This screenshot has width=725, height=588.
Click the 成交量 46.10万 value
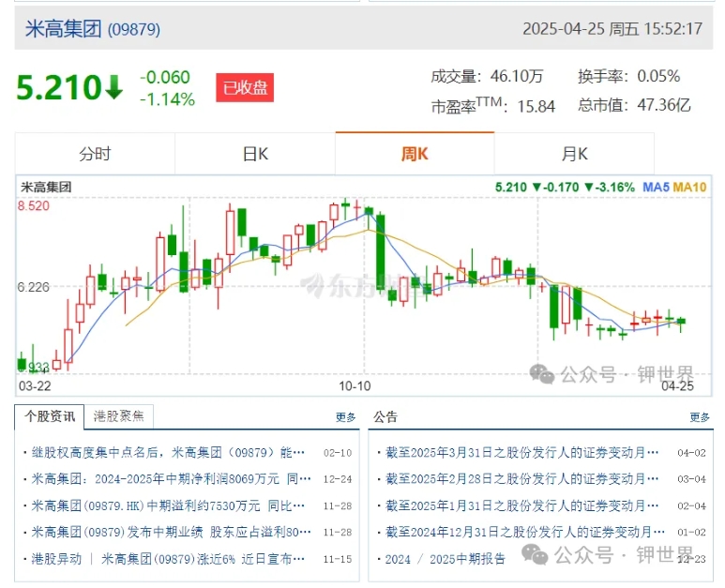(x=517, y=76)
